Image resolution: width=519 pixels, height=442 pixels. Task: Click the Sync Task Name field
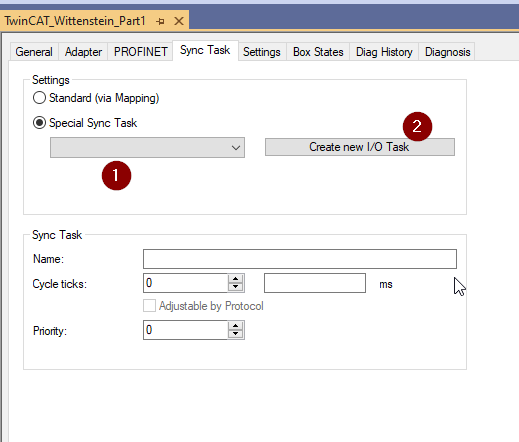pyautogui.click(x=300, y=259)
